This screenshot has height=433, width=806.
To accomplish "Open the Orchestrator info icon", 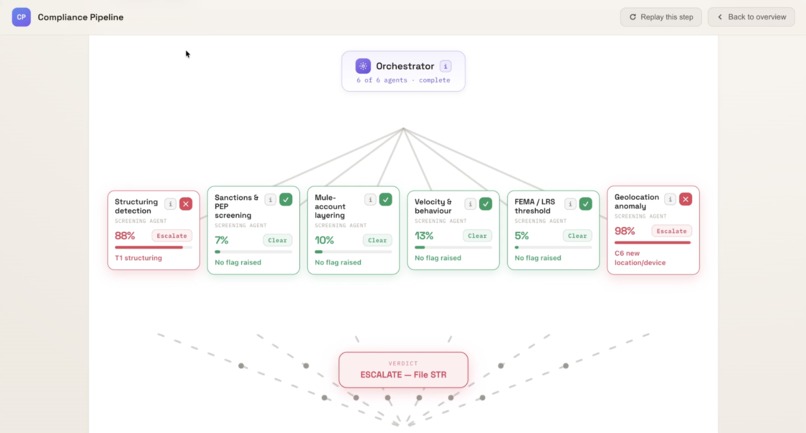I will click(446, 66).
